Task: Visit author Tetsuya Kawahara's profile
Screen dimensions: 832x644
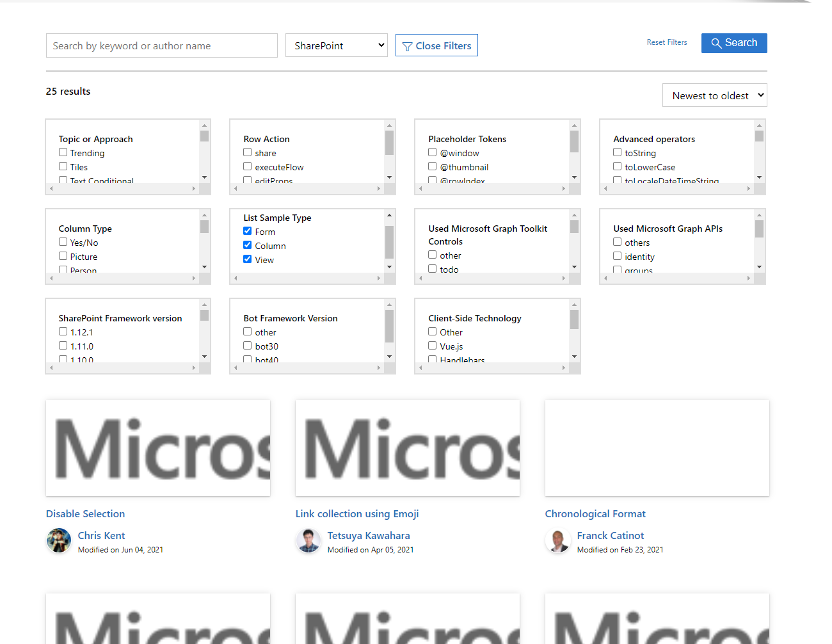Action: click(x=369, y=535)
